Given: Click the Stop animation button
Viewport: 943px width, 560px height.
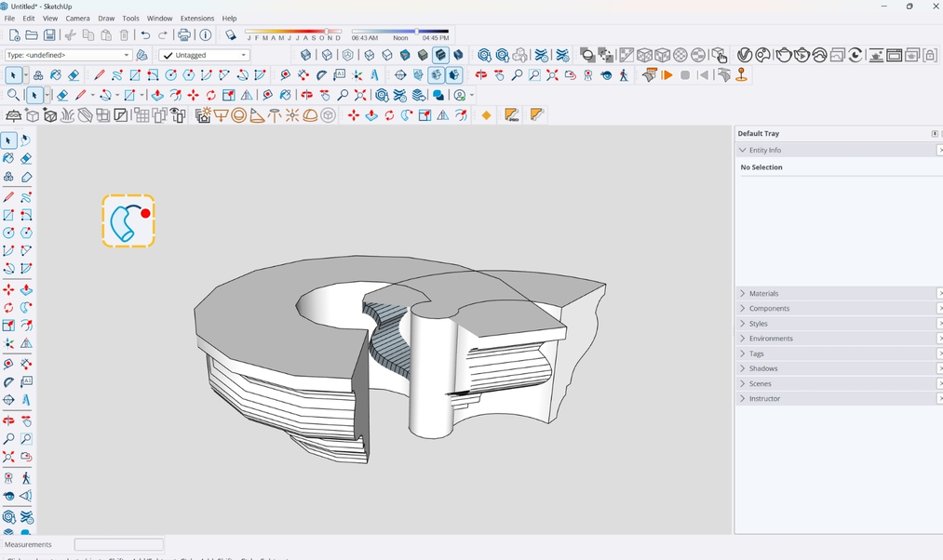Looking at the screenshot, I should click(685, 75).
